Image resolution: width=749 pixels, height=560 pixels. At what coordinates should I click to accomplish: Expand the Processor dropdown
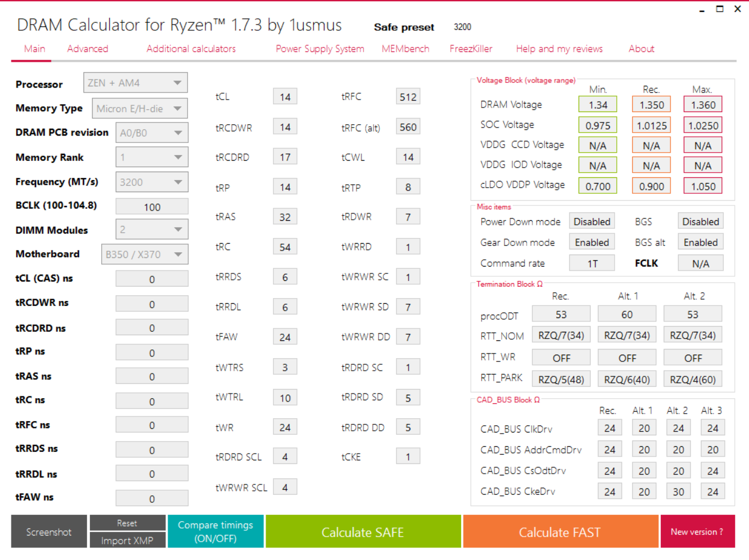pyautogui.click(x=136, y=83)
